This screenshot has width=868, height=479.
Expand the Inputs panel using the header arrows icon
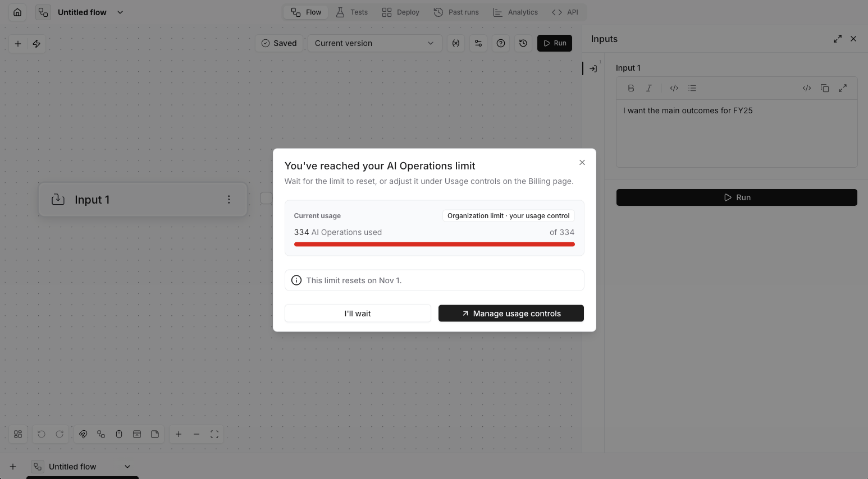838,39
